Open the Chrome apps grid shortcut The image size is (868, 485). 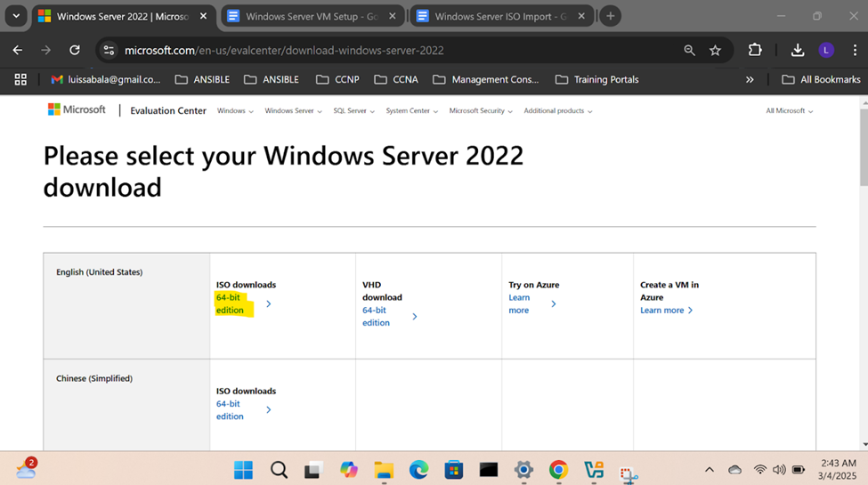tap(20, 80)
